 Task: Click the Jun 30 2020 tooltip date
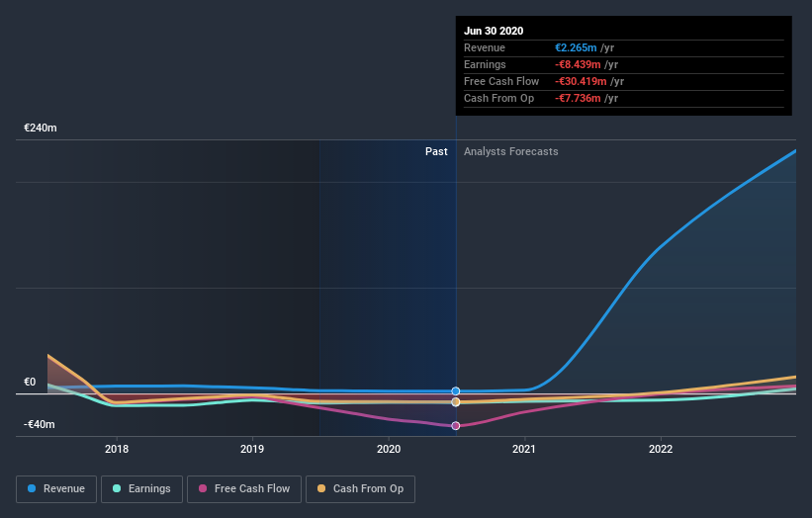point(494,31)
